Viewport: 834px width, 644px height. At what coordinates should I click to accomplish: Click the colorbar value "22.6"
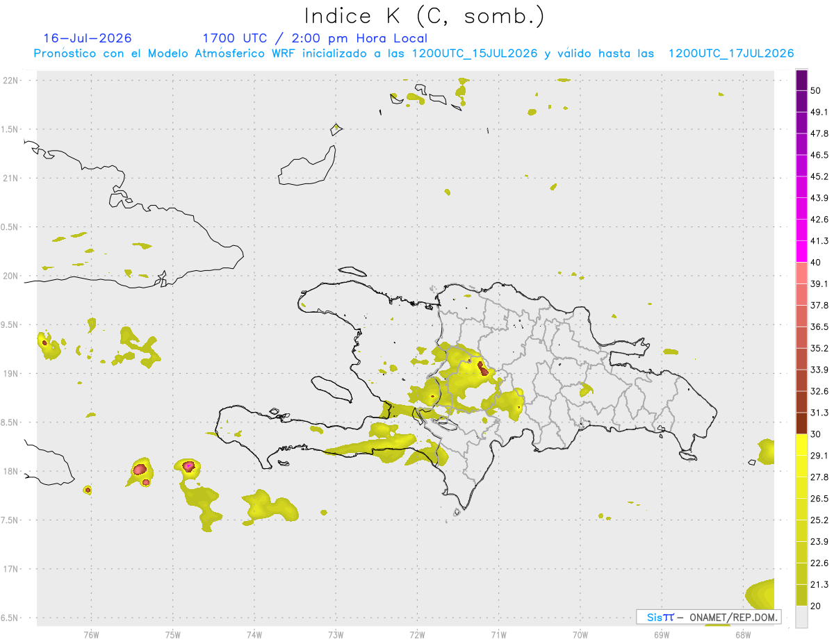click(x=819, y=563)
